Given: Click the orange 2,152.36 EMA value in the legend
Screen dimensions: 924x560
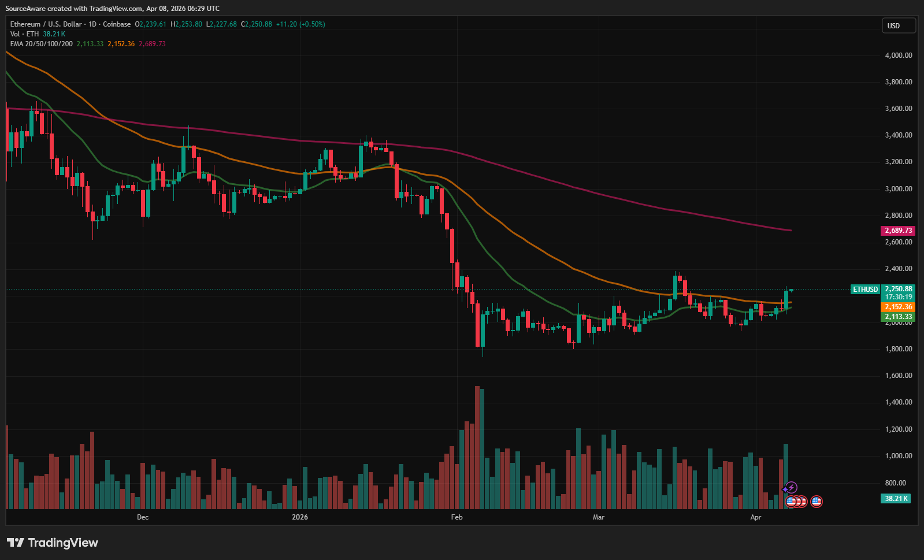Looking at the screenshot, I should click(x=121, y=44).
